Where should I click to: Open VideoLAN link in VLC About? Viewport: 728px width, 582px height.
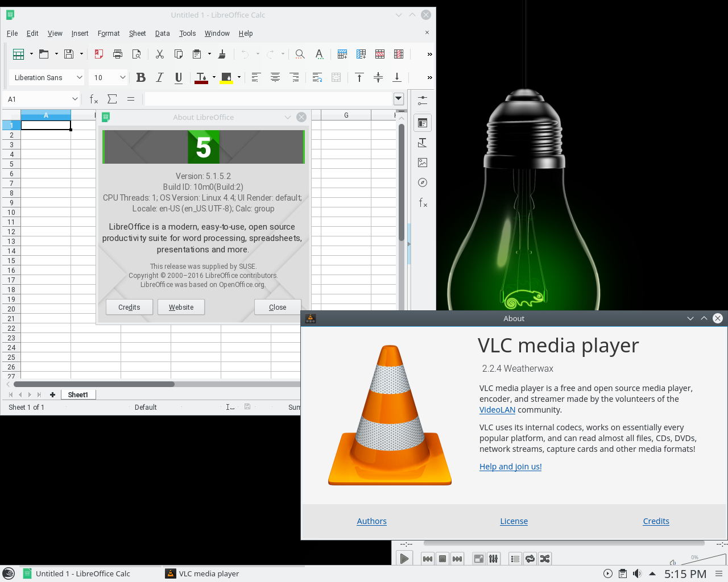pyautogui.click(x=497, y=410)
